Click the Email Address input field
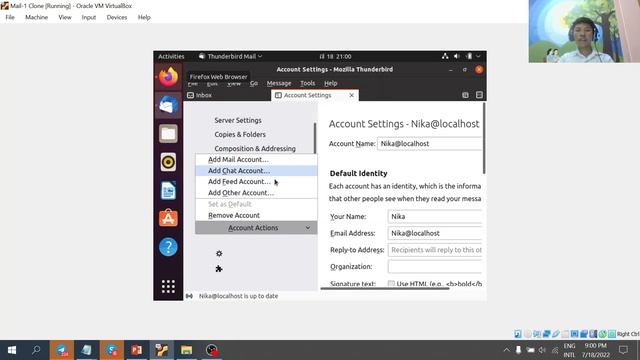The image size is (640, 360). click(435, 233)
